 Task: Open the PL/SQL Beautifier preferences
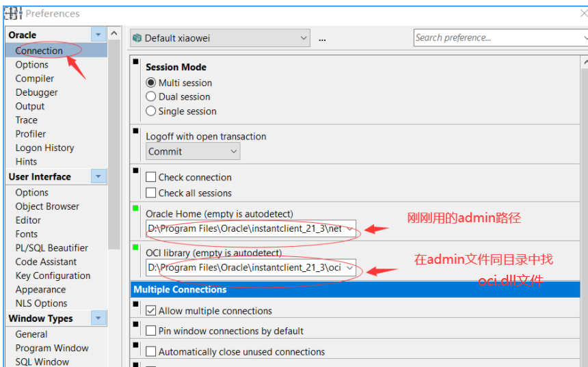(51, 248)
